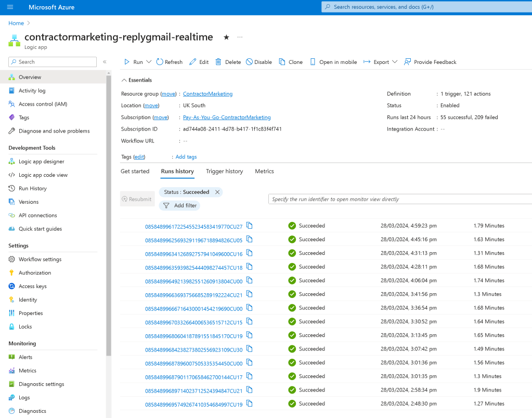Copy run ID ending 457CU18
Viewport: 532px width, 418px height.
(250, 267)
